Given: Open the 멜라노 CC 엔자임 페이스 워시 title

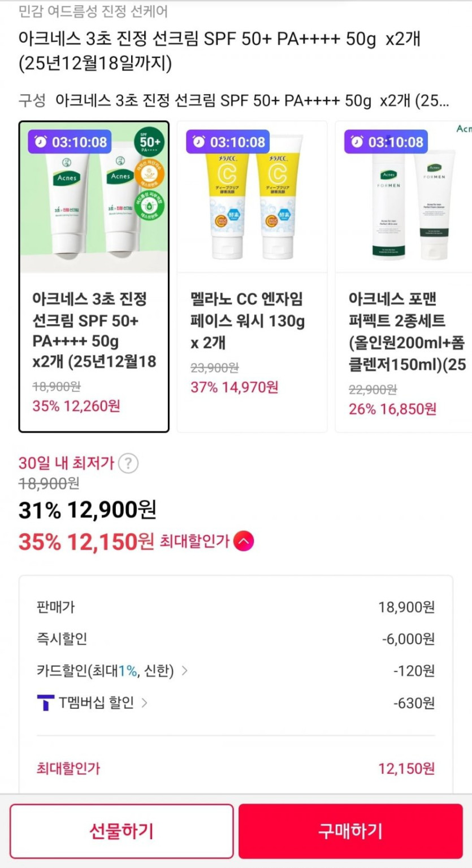Looking at the screenshot, I should 248,321.
